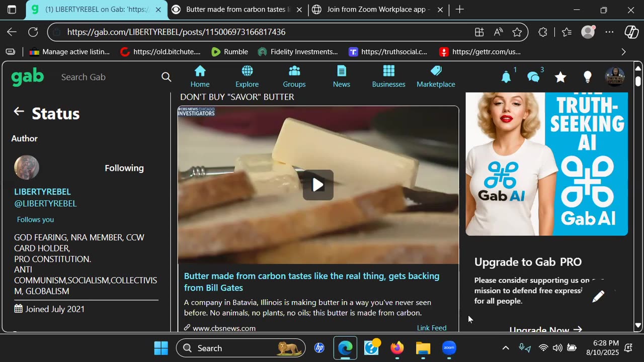Click the browser back arrow
Image resolution: width=644 pixels, height=362 pixels.
click(12, 32)
